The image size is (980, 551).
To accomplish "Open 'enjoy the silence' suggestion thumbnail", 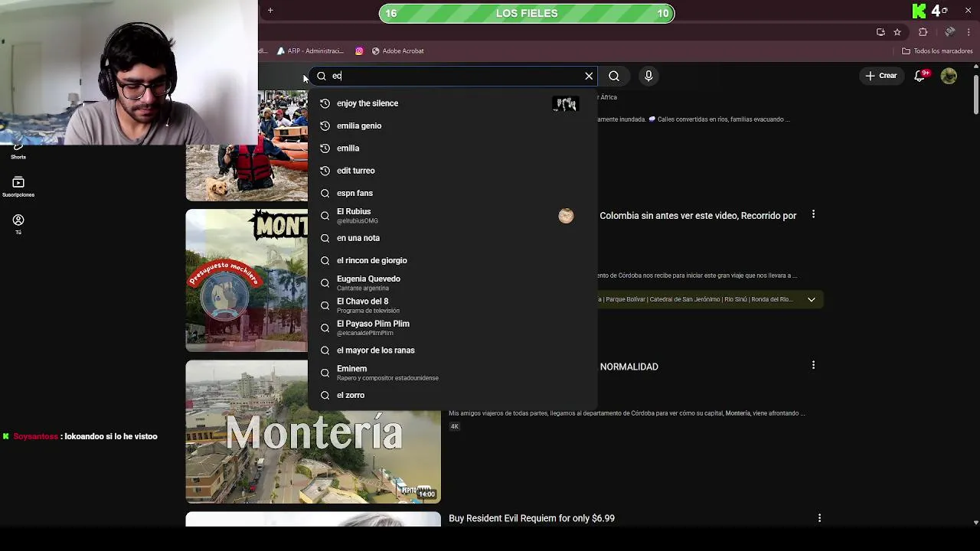I will tap(565, 104).
